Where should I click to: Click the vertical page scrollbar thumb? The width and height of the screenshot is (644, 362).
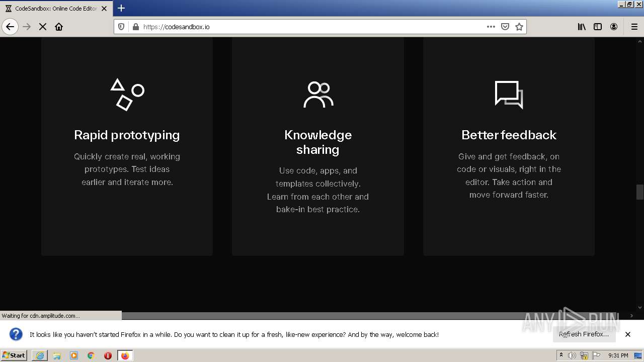[640, 192]
